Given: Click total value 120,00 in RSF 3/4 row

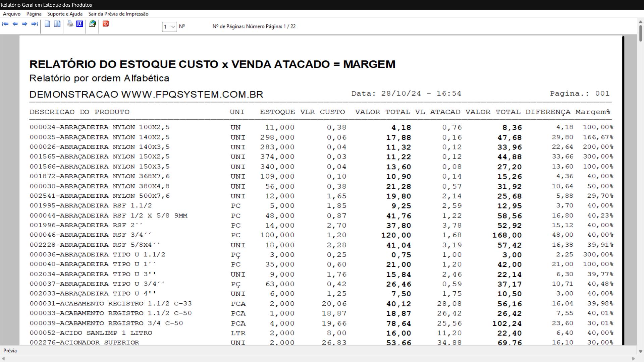Looking at the screenshot, I should coord(396,235).
